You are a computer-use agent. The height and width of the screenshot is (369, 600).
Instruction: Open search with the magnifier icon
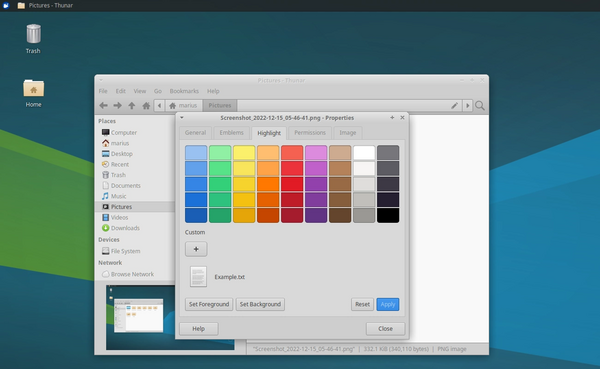pos(480,106)
